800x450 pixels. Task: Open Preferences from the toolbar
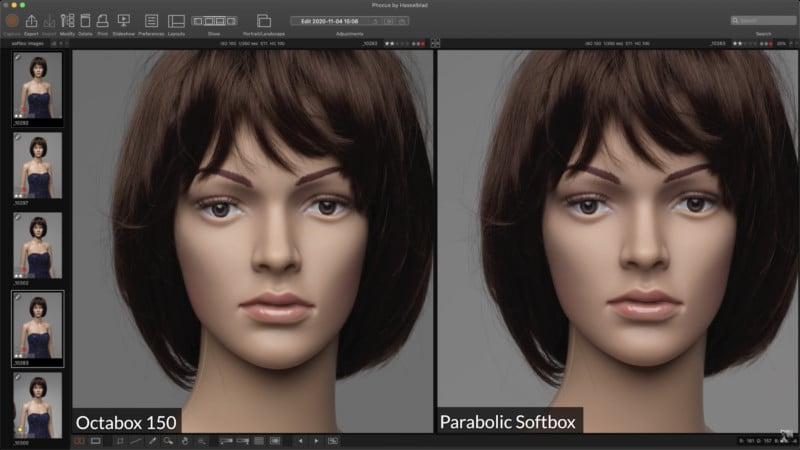coord(151,21)
